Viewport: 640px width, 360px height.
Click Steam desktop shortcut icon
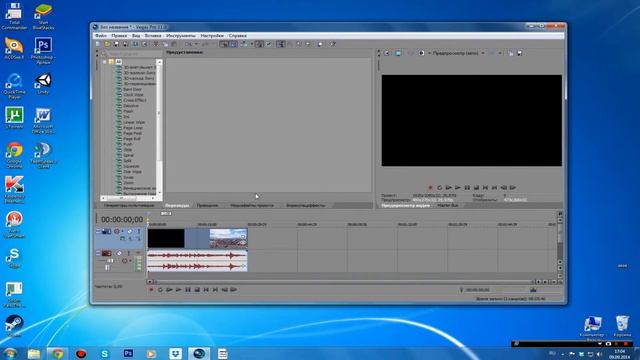tap(14, 326)
